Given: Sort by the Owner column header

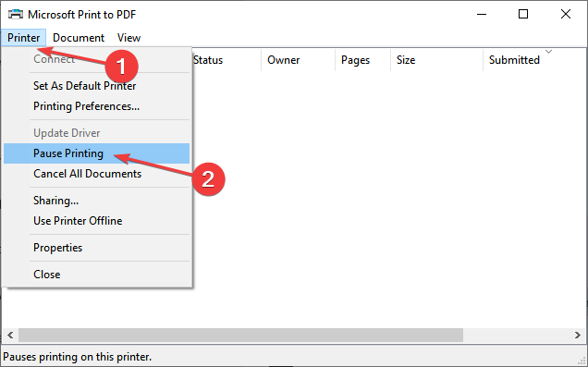Looking at the screenshot, I should (x=298, y=60).
